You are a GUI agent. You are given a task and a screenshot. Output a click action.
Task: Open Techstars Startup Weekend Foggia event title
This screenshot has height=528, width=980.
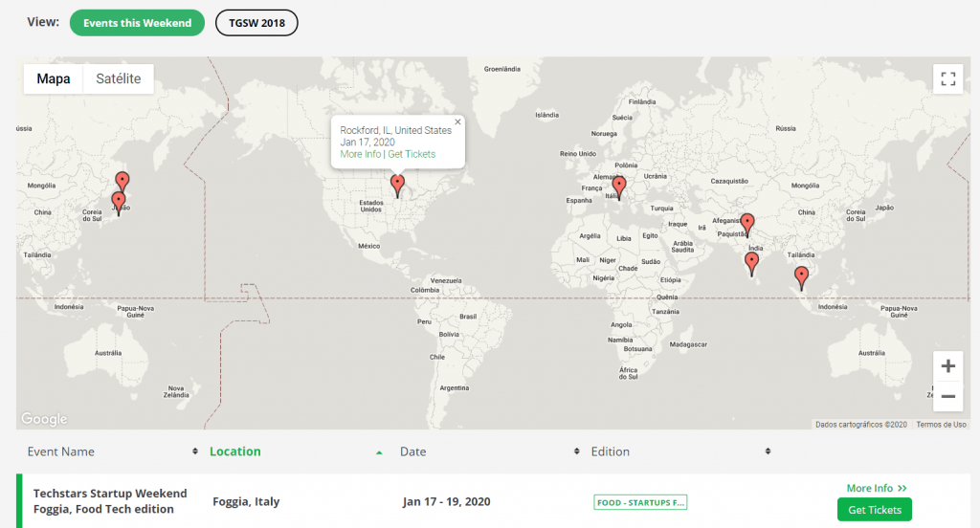tap(110, 501)
